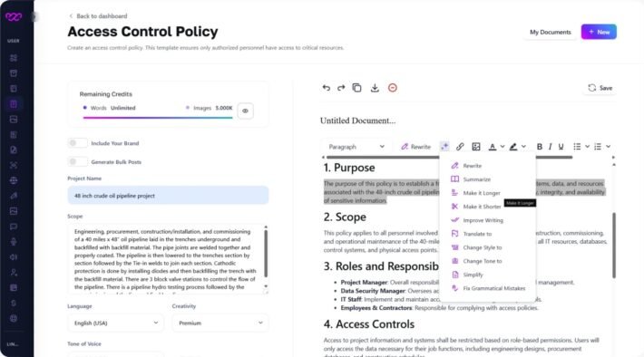This screenshot has width=644, height=357.
Task: Open the microphone icon in the sidebar
Action: pos(14,242)
